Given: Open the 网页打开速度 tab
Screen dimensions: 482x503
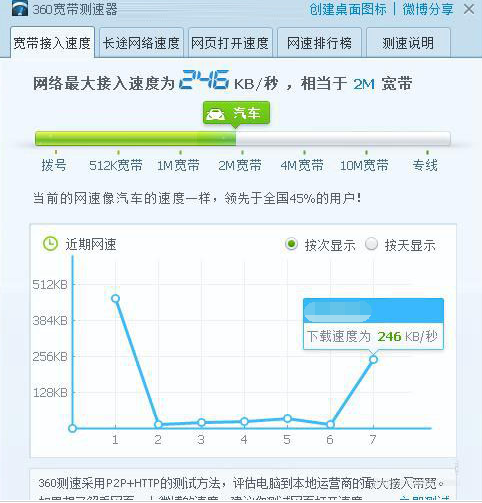Looking at the screenshot, I should 230,43.
